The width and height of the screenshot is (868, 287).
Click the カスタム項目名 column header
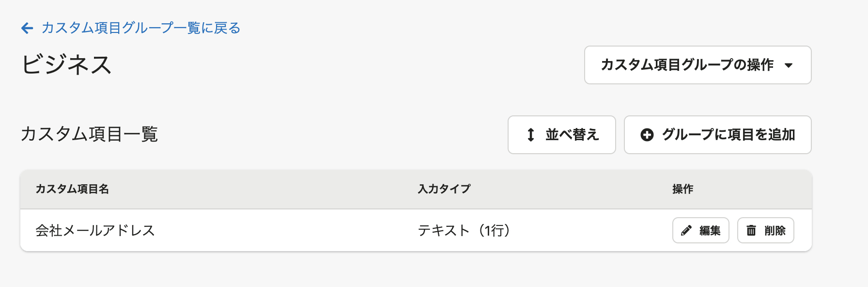pos(72,189)
